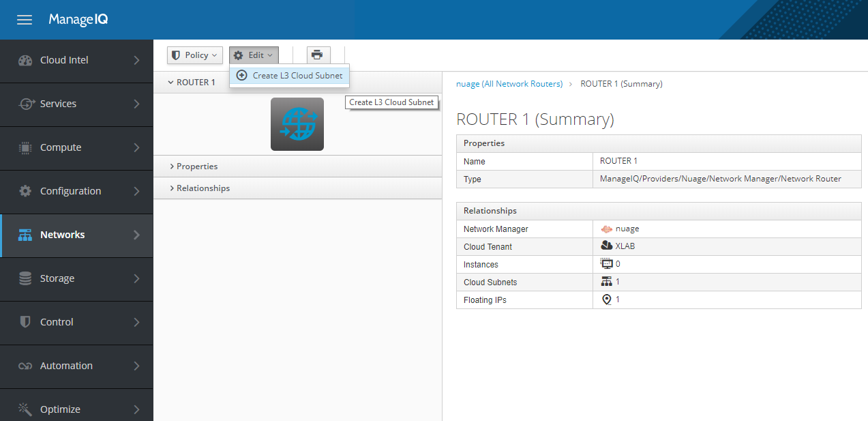Image resolution: width=868 pixels, height=421 pixels.
Task: Select the Cloud Intel sidebar icon
Action: pos(25,60)
